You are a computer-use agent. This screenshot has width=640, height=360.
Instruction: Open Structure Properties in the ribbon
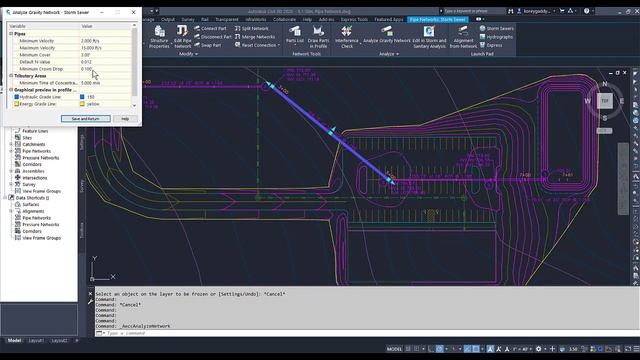(x=159, y=37)
